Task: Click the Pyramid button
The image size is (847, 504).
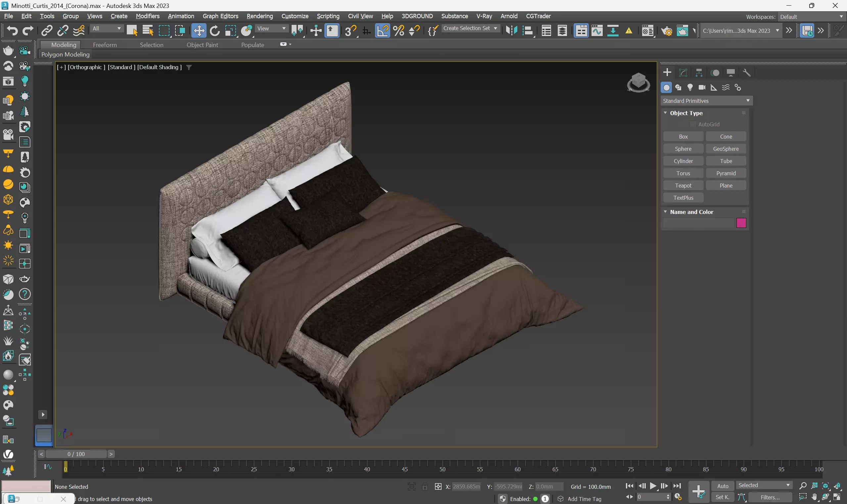Action: tap(726, 173)
